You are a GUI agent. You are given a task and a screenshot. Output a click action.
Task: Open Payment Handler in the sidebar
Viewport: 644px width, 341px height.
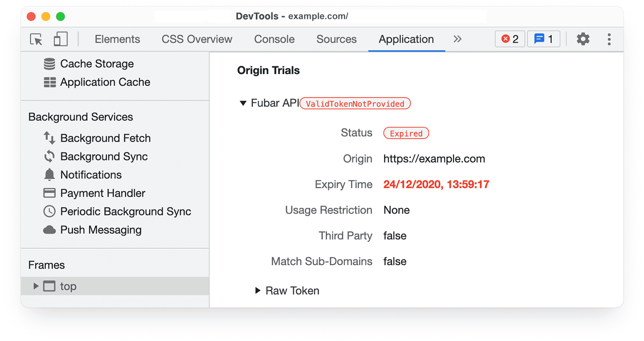pyautogui.click(x=102, y=193)
